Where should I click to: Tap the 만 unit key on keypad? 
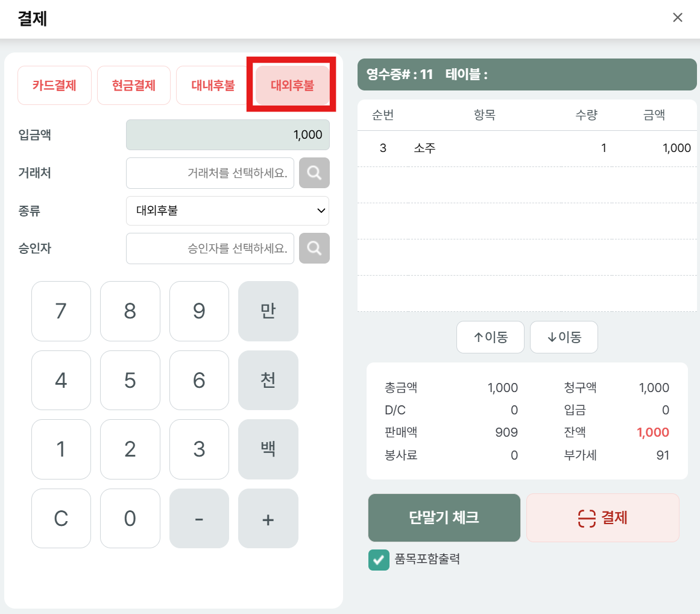coord(268,311)
